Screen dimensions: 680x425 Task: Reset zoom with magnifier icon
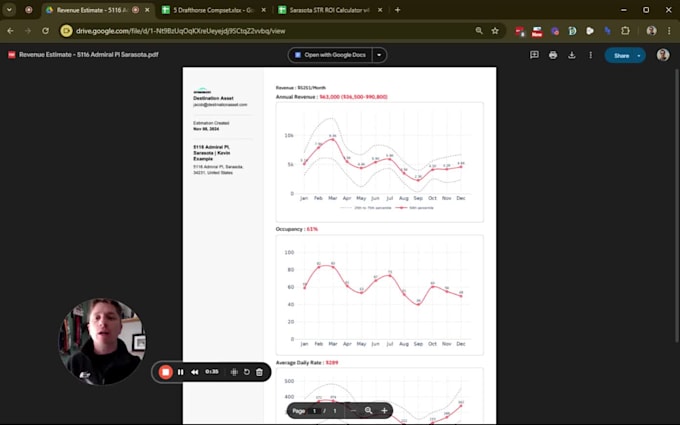[x=369, y=411]
